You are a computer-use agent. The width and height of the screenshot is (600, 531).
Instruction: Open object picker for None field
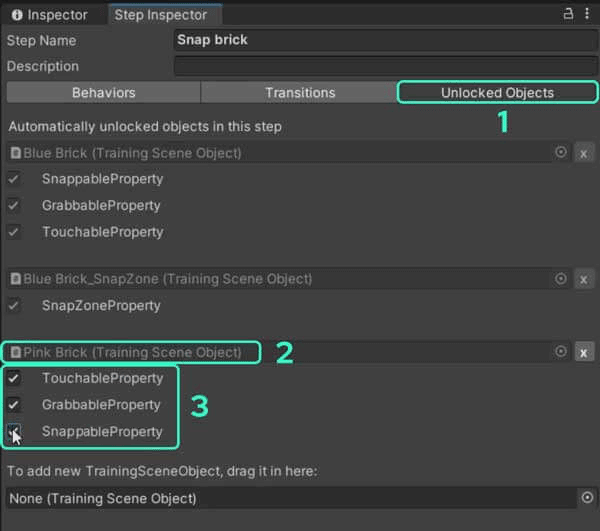coord(587,498)
